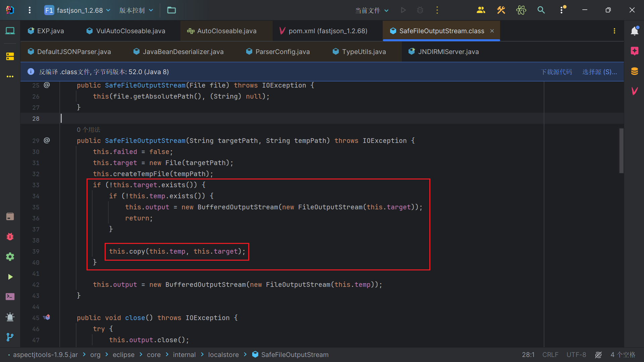Click 下载源代码 download sources link
644x362 pixels.
pos(556,72)
